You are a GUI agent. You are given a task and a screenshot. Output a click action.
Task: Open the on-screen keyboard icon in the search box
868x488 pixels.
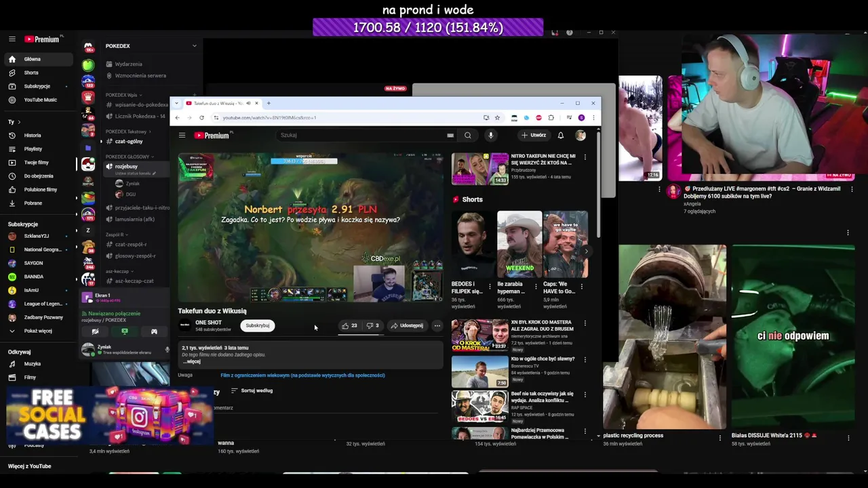(x=450, y=136)
